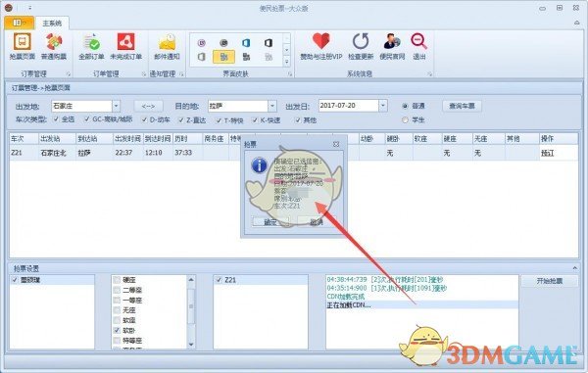The height and width of the screenshot is (373, 588).
Task: Check the 硬座 seat type checkbox
Action: (x=117, y=280)
